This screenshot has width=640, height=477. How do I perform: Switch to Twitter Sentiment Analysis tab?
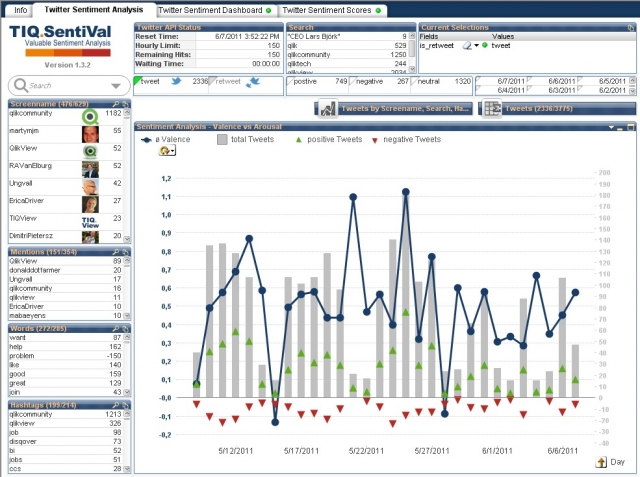pos(93,9)
